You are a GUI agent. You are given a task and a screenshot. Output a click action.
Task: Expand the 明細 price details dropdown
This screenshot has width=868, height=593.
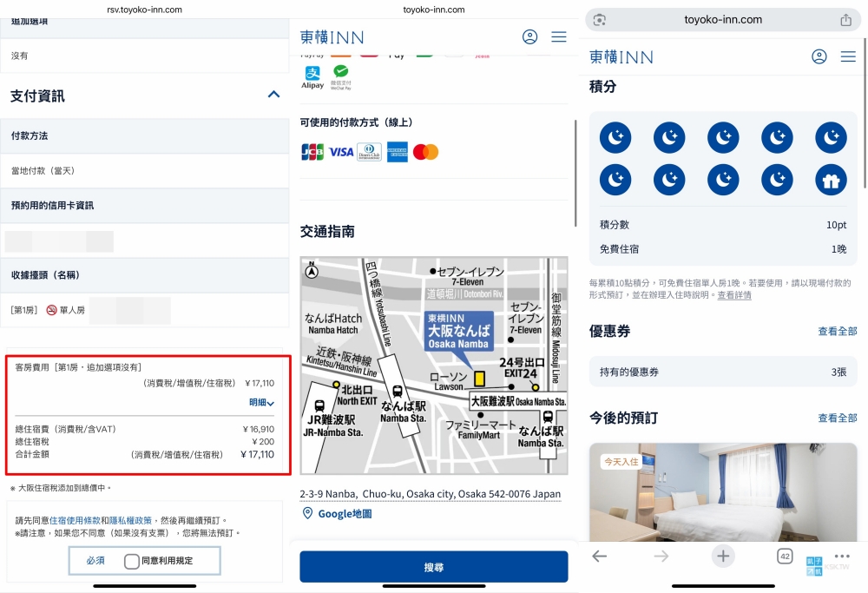click(x=261, y=403)
